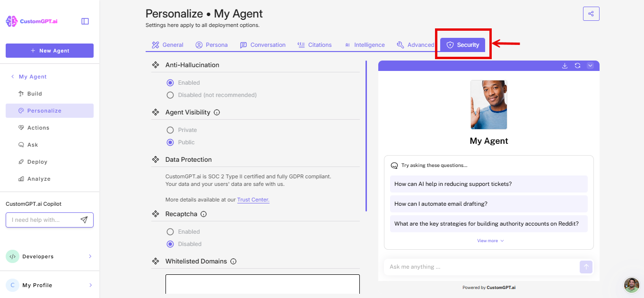644x298 pixels.
Task: Set Agent Visibility to Public
Action: pos(170,142)
